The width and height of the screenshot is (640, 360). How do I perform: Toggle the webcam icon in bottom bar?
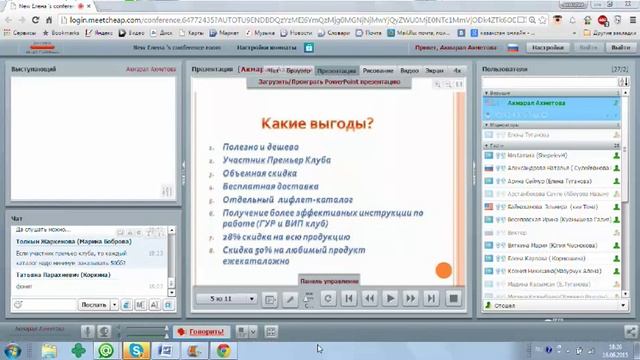[104, 331]
